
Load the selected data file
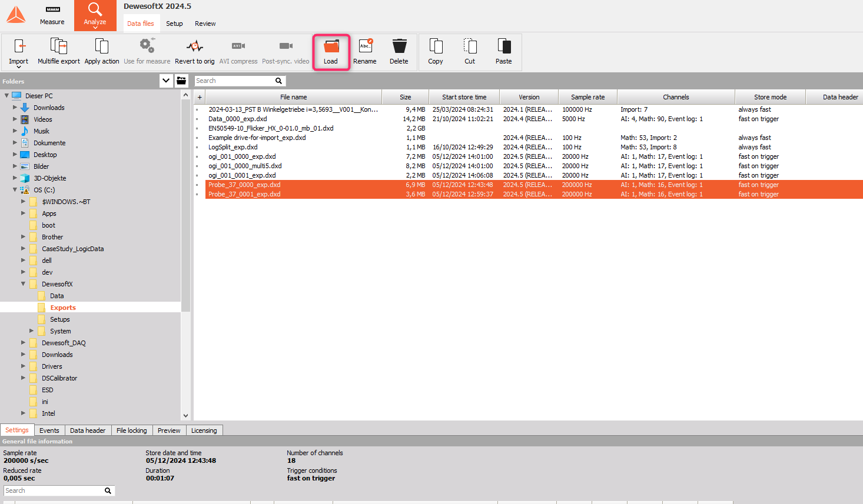pos(331,52)
